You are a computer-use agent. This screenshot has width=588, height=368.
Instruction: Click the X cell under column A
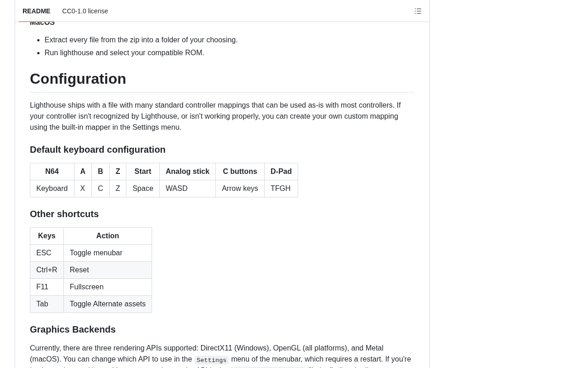pos(83,189)
